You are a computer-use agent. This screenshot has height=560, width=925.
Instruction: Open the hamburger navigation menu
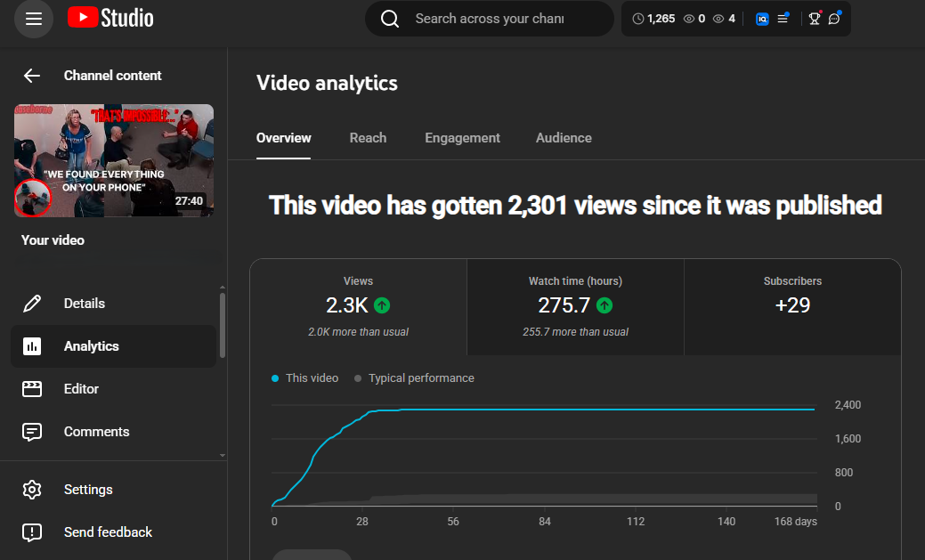pyautogui.click(x=34, y=19)
